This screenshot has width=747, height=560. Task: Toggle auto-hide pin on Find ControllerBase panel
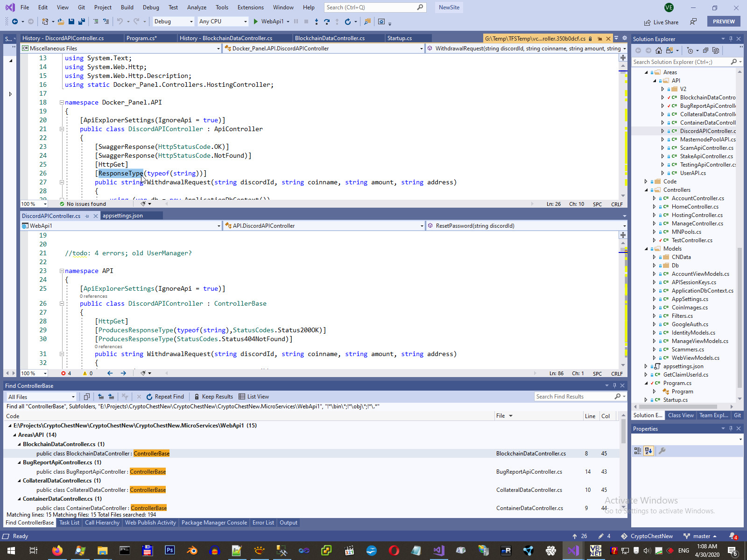point(614,385)
